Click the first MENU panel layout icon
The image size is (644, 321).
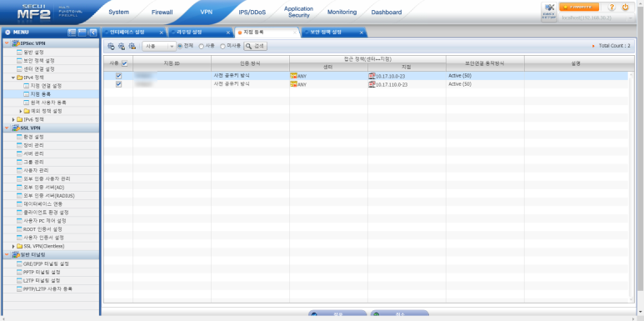tap(72, 32)
